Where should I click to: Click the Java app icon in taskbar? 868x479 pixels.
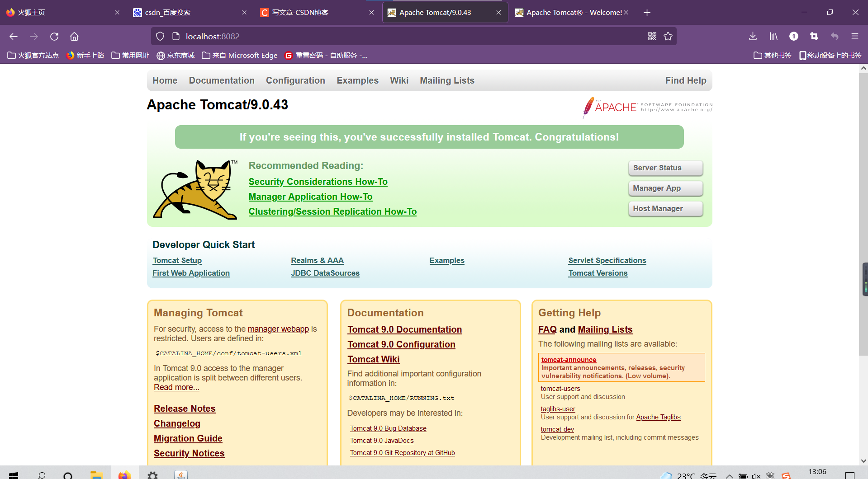point(181,475)
